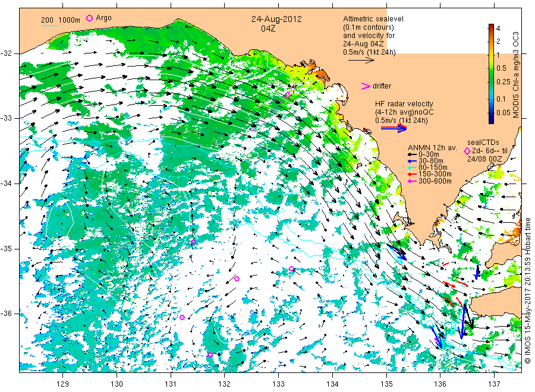Click the Argo float marker near 35.3°S, 133.2°E
535x392 pixels.
click(x=291, y=269)
